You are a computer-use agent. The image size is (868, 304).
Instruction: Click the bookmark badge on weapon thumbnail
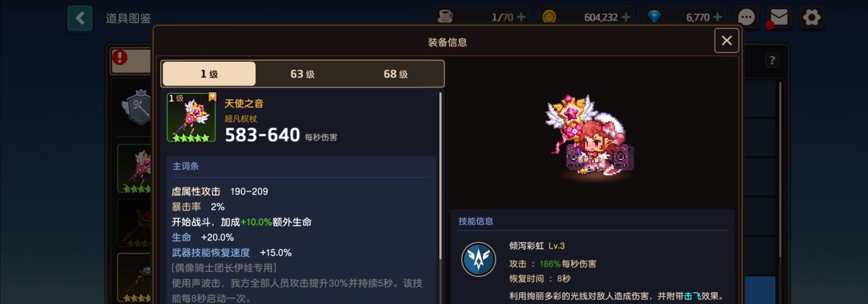point(212,97)
